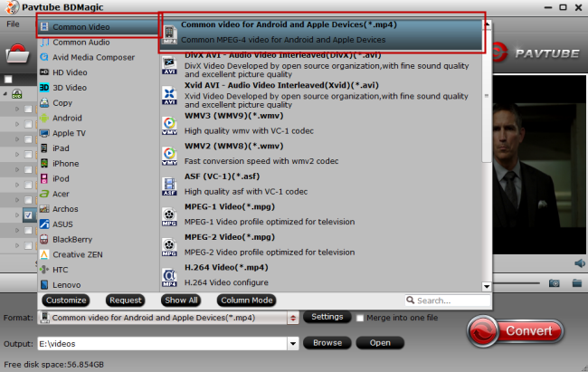Viewport: 588px width, 372px height.
Task: Choose Common video for Android and Apple Devices
Action: [x=322, y=33]
